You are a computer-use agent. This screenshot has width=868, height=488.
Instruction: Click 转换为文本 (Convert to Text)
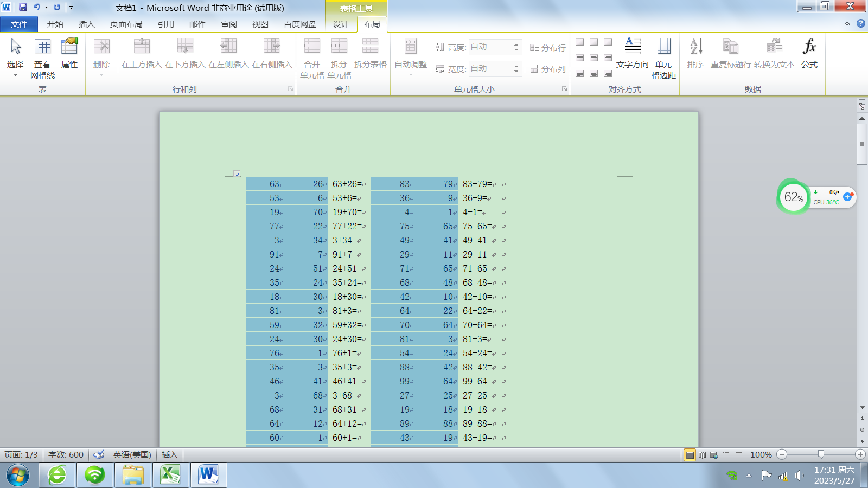pos(774,53)
